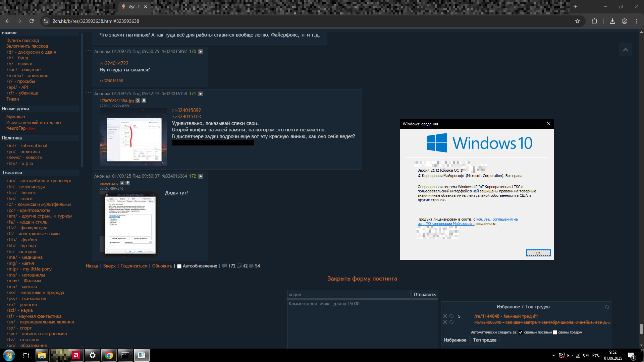Click OK in Windows: сведения dialog
644x362 pixels.
click(538, 253)
